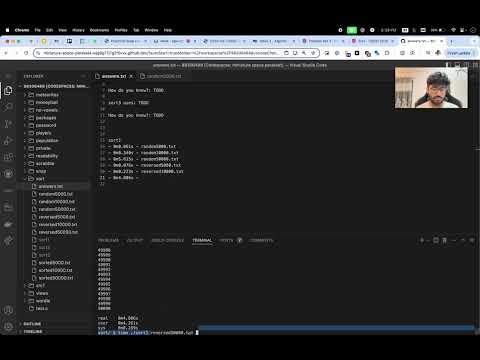The height and width of the screenshot is (360, 480).
Task: Close the answers.txt editor tab
Action: click(131, 76)
